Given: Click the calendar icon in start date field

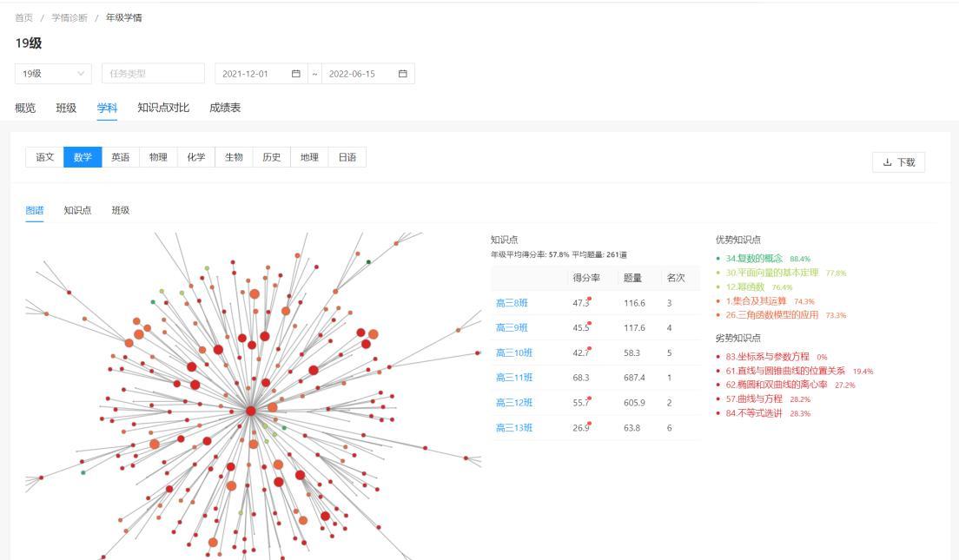Looking at the screenshot, I should tap(296, 73).
